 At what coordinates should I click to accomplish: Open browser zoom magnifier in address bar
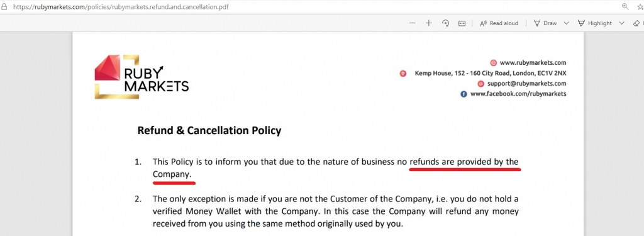(625, 6)
